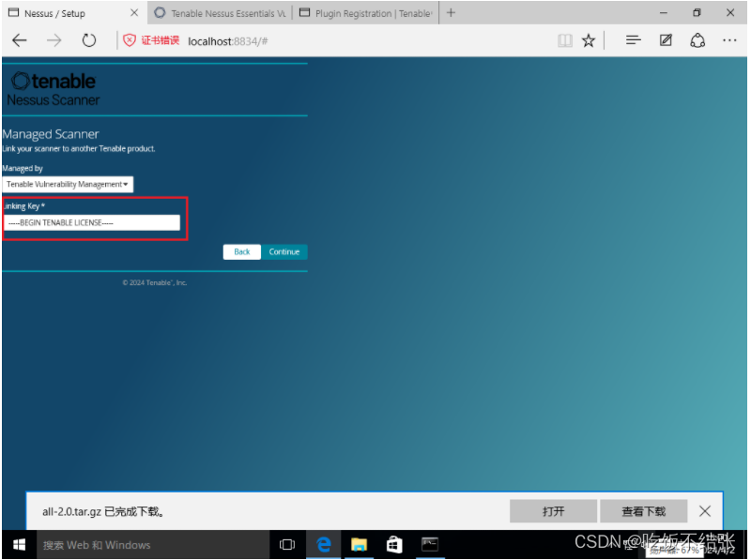Click the © 2024 Tenable, Inc. text
The width and height of the screenshot is (751, 560).
155,282
